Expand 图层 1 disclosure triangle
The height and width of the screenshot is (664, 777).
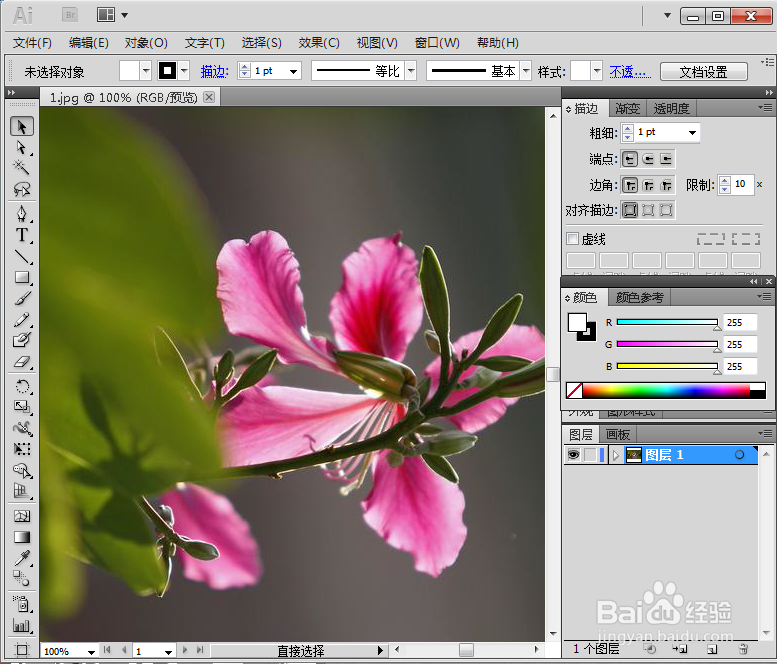615,455
